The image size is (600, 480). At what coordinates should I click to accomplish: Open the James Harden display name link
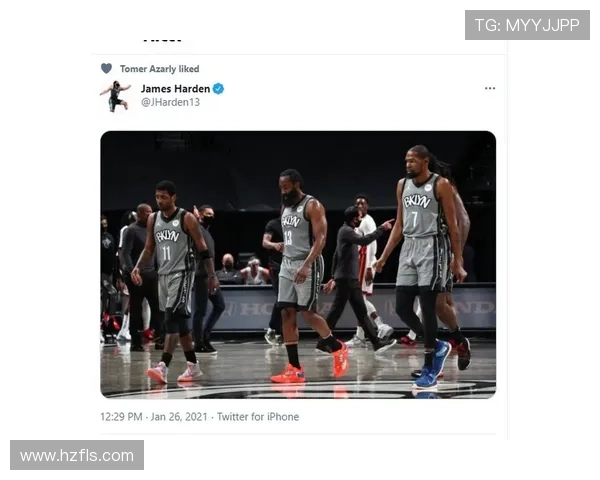[x=175, y=89]
